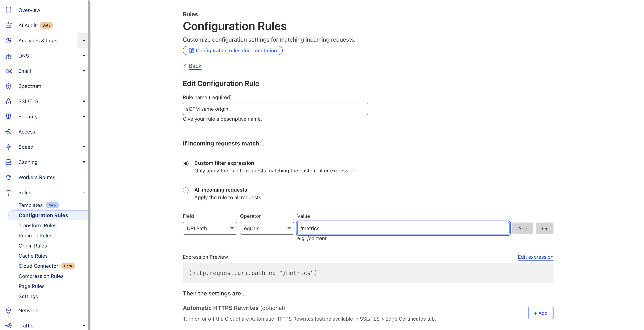Expand the Operator equals dropdown
This screenshot has height=330, width=644.
point(267,228)
